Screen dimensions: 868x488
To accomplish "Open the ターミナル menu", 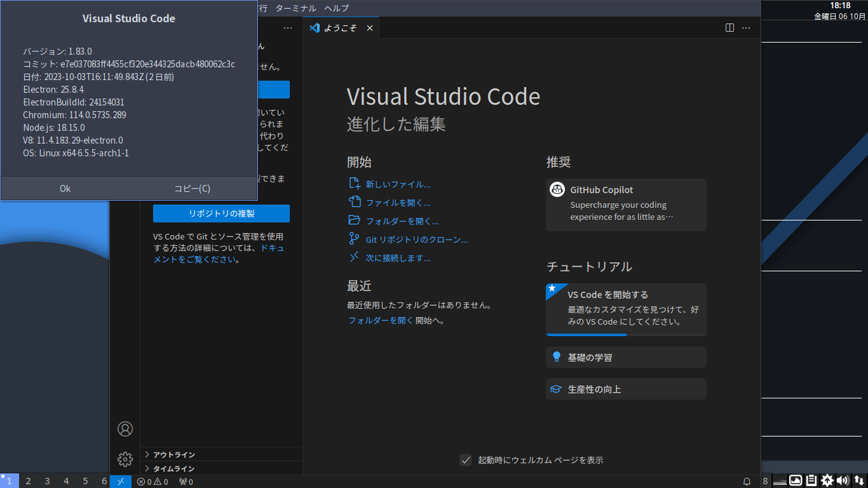I will pos(295,8).
